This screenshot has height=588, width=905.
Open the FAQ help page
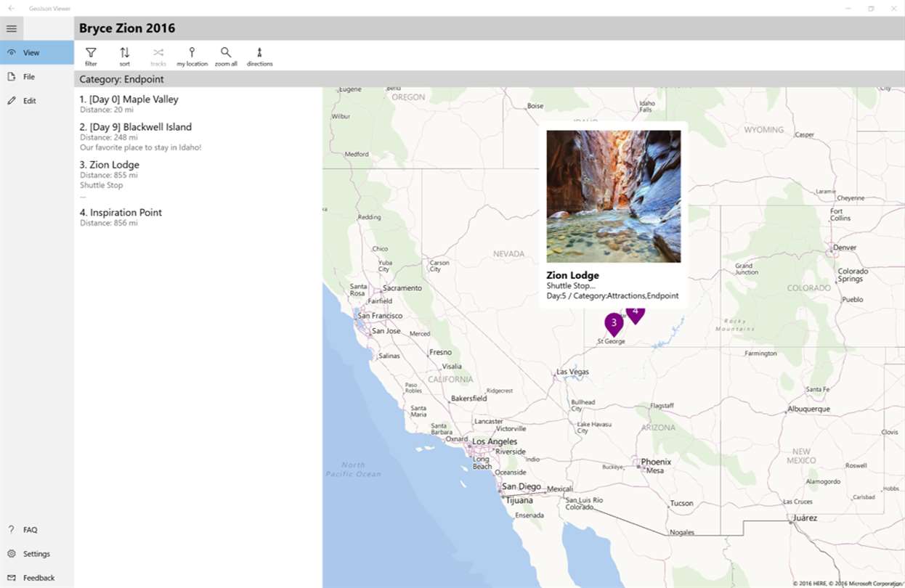[x=30, y=530]
